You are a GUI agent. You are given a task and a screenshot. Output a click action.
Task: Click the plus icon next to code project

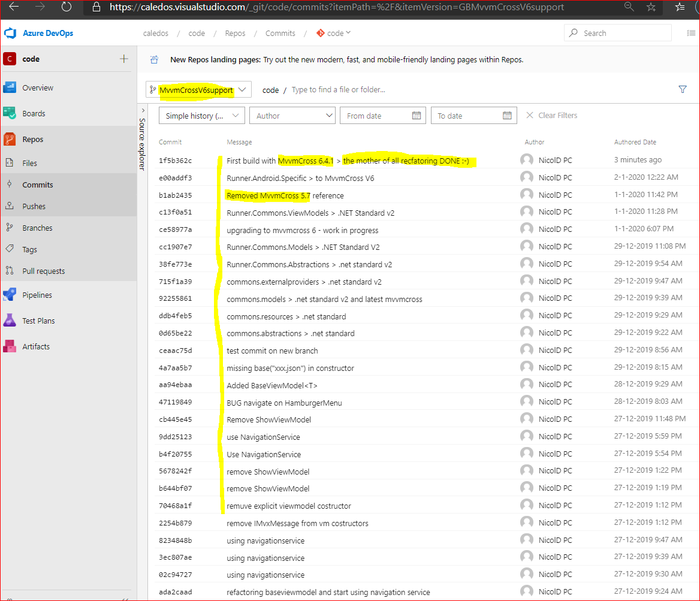123,59
